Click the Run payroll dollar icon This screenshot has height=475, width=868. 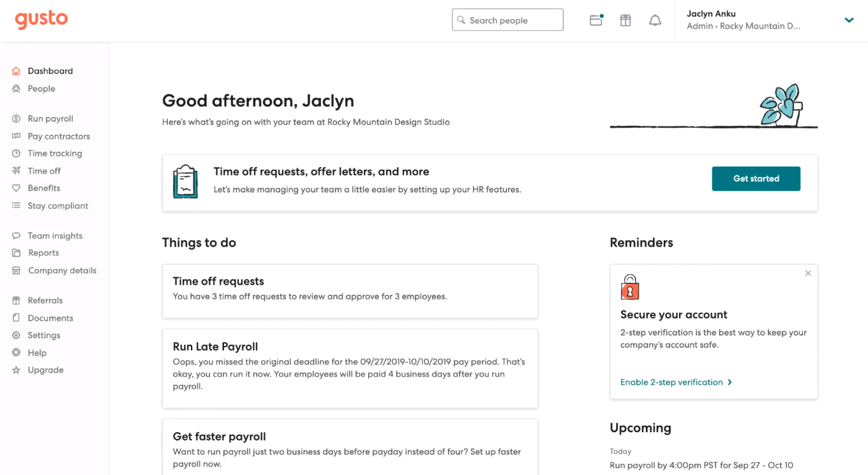pos(17,119)
